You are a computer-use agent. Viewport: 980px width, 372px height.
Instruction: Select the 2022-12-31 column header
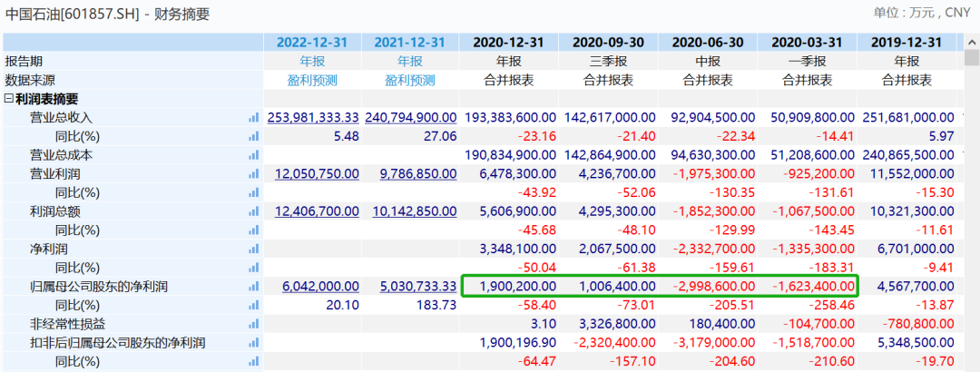pyautogui.click(x=312, y=43)
